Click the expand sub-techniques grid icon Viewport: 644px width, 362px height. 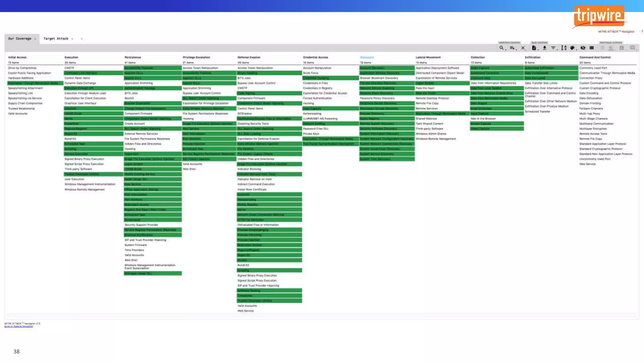[591, 48]
